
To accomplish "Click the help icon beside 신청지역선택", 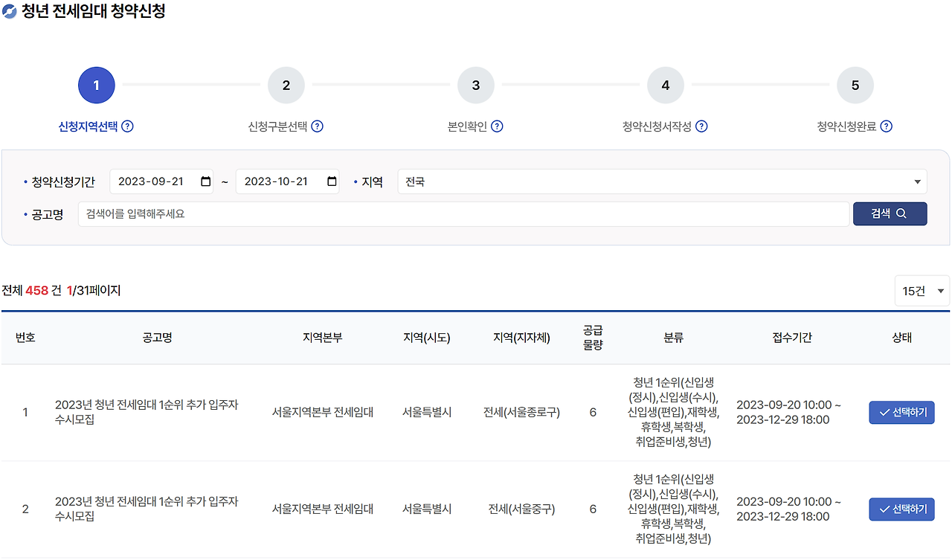I will [x=127, y=126].
